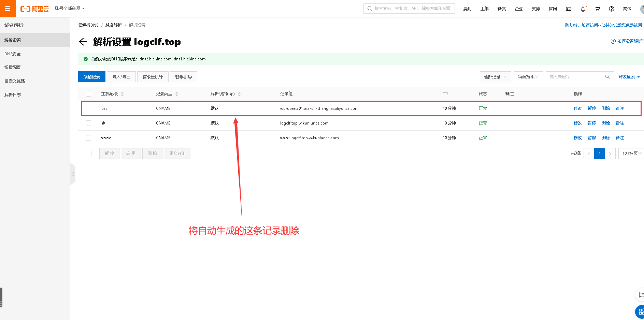
Task: Open 工单 top menu
Action: (484, 9)
